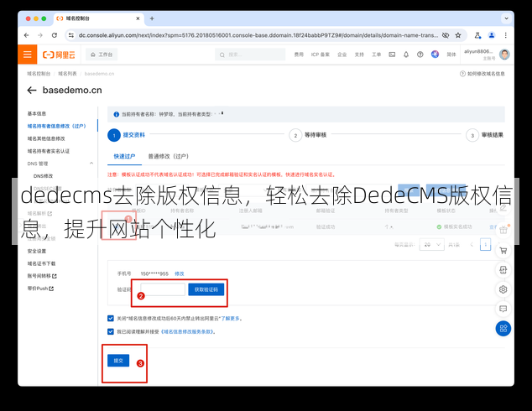Open the 支持 top menu

point(359,55)
